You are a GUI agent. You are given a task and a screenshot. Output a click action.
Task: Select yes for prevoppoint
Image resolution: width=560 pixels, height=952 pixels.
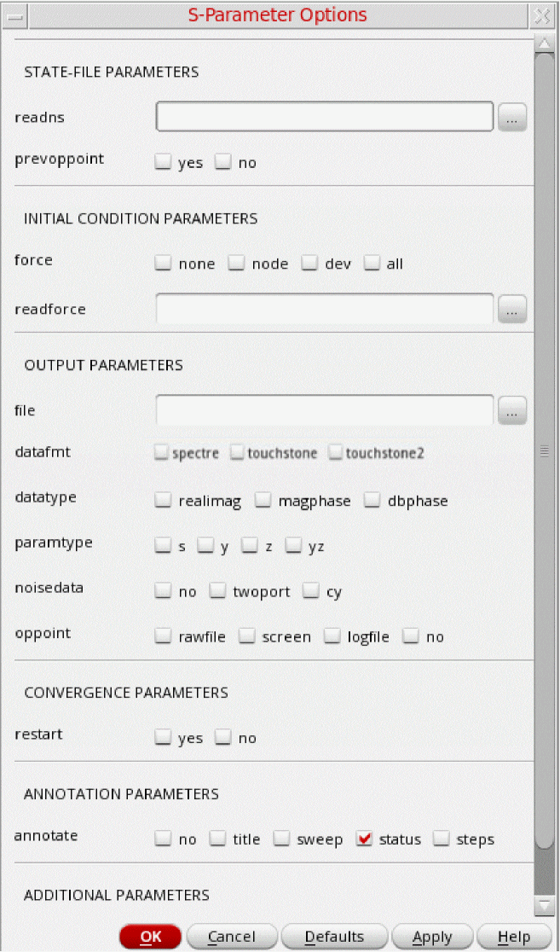pyautogui.click(x=163, y=162)
